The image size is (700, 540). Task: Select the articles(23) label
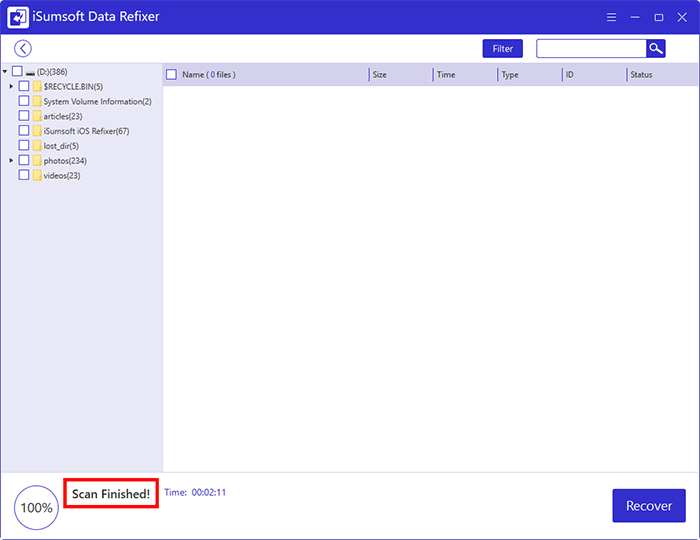click(x=63, y=116)
